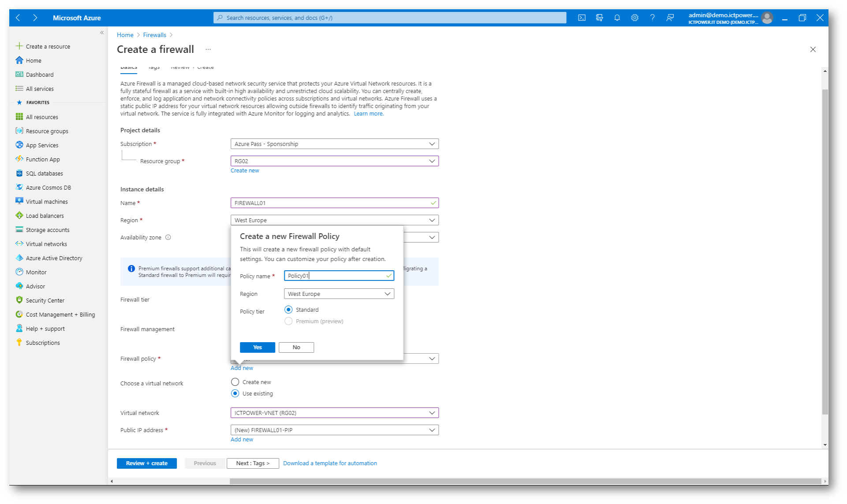Close the Create a firewall blade
Viewport: 847px width, 504px height.
coord(813,50)
